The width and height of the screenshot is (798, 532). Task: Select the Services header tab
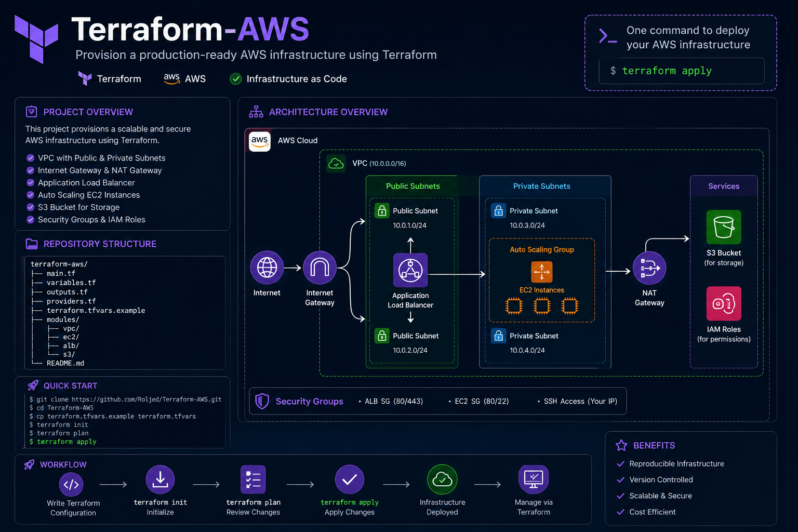pyautogui.click(x=724, y=186)
